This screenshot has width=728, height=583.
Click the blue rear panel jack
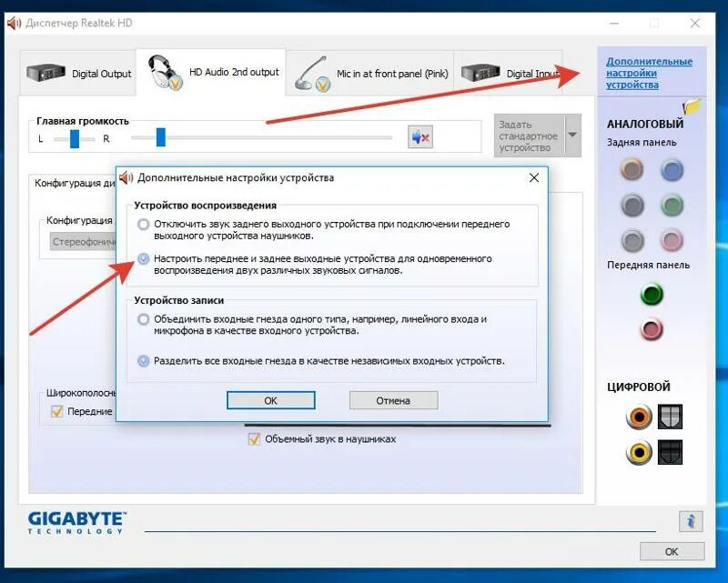[672, 169]
